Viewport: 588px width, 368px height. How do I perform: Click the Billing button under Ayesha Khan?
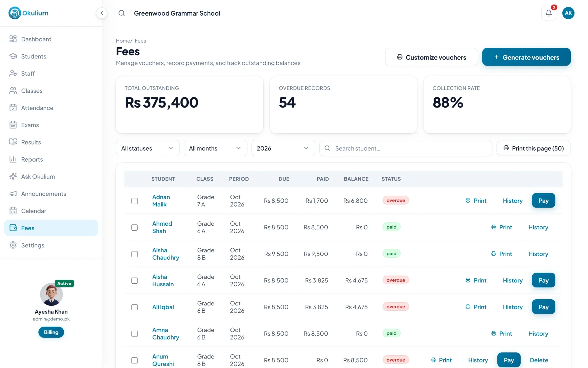(51, 332)
